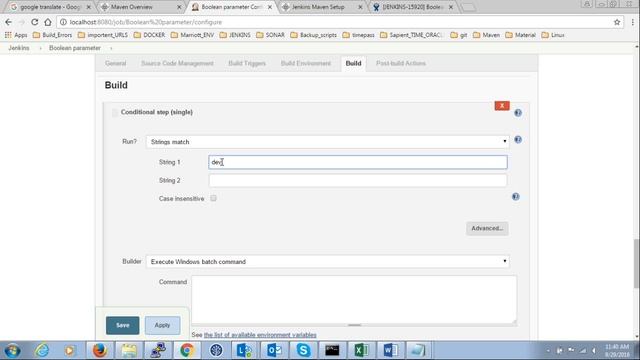Go to browser home page
The height and width of the screenshot is (360, 640).
pos(48,22)
